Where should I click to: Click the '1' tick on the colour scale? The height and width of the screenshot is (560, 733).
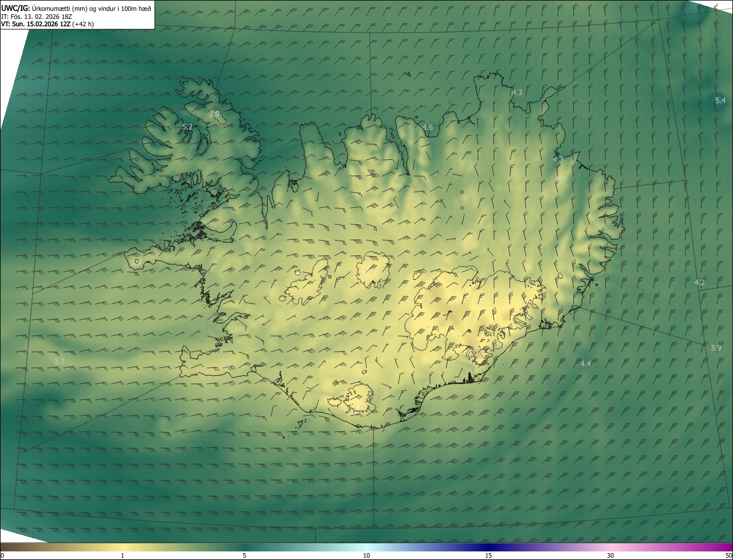[x=123, y=555]
